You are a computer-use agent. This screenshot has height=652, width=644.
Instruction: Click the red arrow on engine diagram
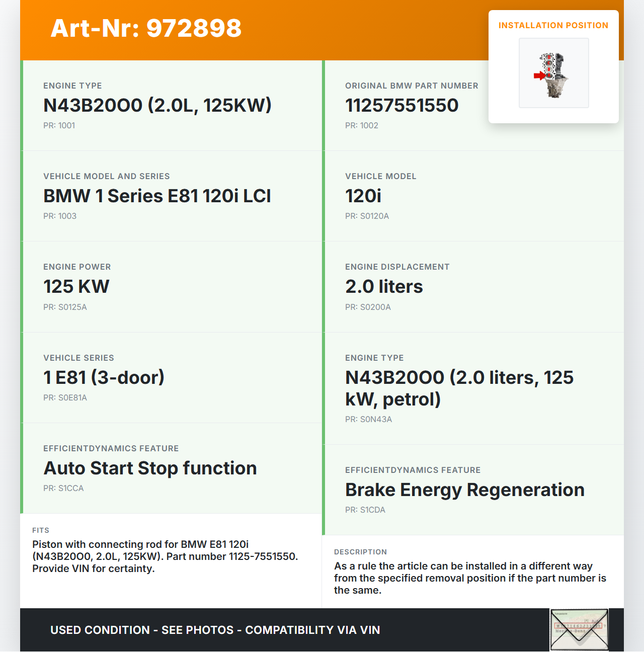[539, 76]
